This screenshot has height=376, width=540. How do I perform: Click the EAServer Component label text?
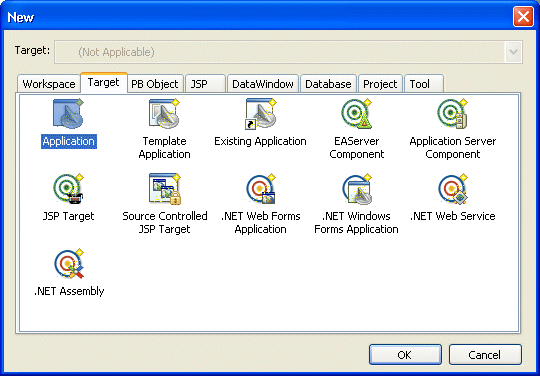point(356,148)
